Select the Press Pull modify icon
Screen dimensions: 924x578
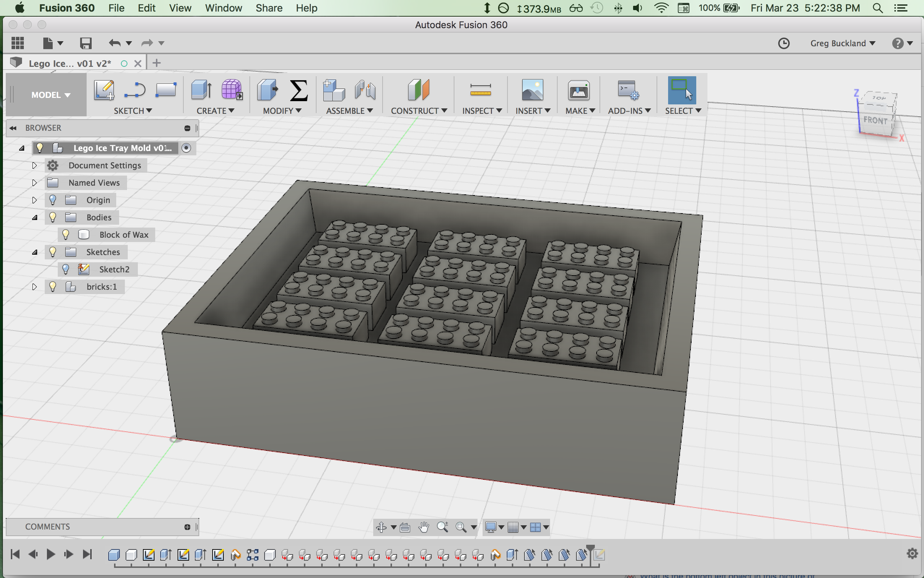tap(268, 90)
